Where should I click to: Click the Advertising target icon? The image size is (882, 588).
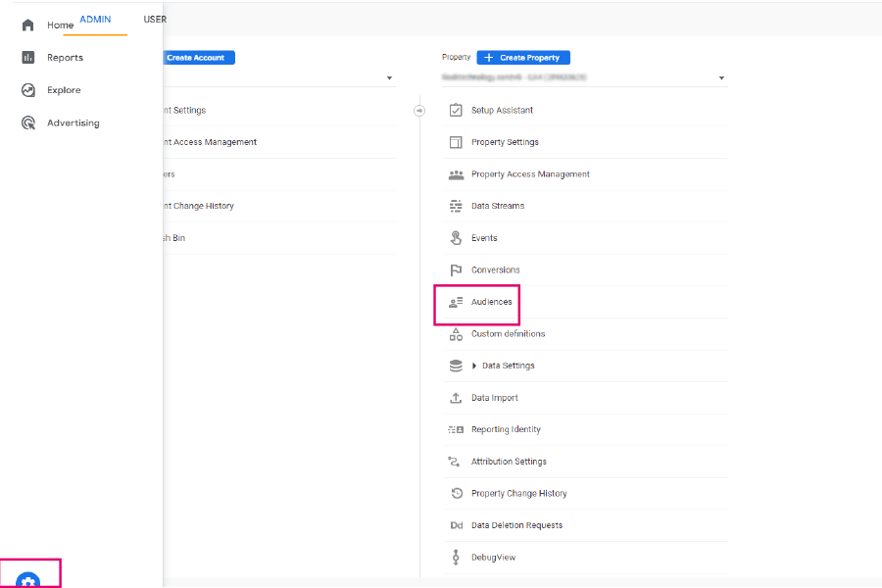click(28, 122)
